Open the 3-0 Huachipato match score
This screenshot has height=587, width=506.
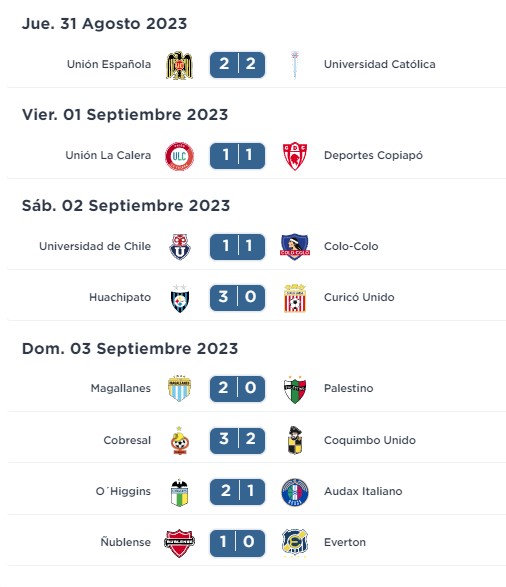237,298
